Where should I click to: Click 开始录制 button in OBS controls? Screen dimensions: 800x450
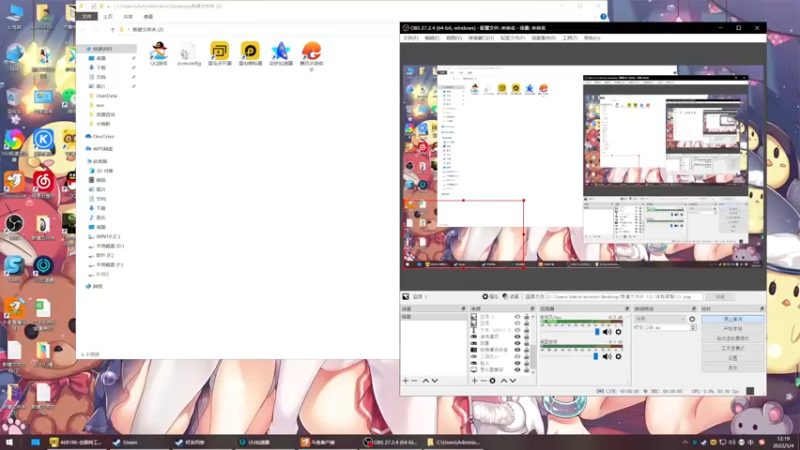click(x=733, y=329)
